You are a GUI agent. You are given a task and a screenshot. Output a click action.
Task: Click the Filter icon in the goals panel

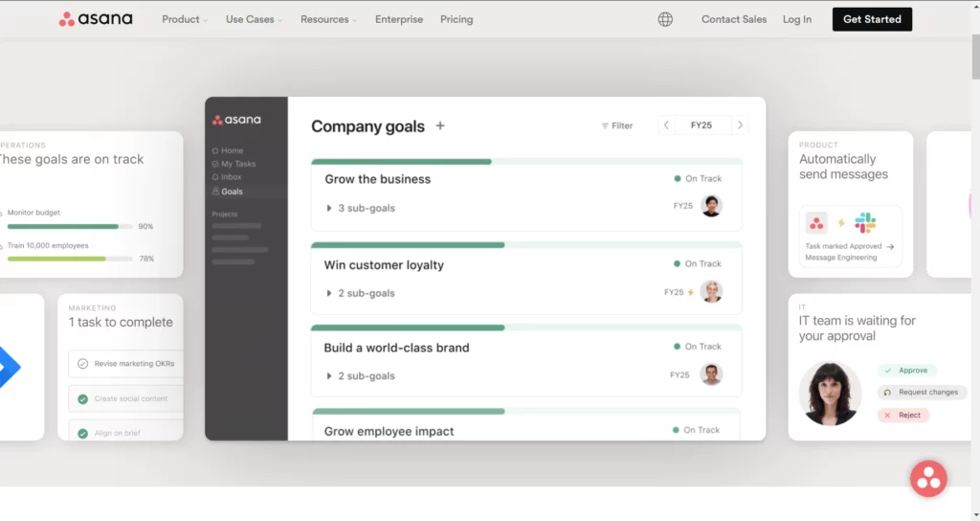pyautogui.click(x=605, y=125)
